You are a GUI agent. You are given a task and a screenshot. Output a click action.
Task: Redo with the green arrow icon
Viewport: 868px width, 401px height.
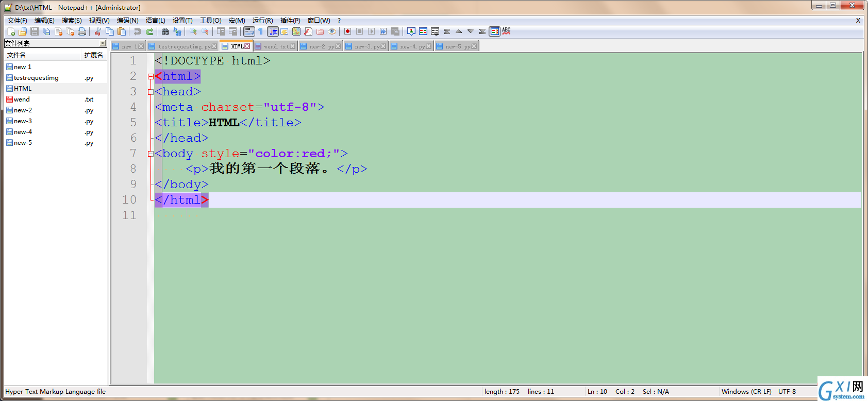(149, 31)
